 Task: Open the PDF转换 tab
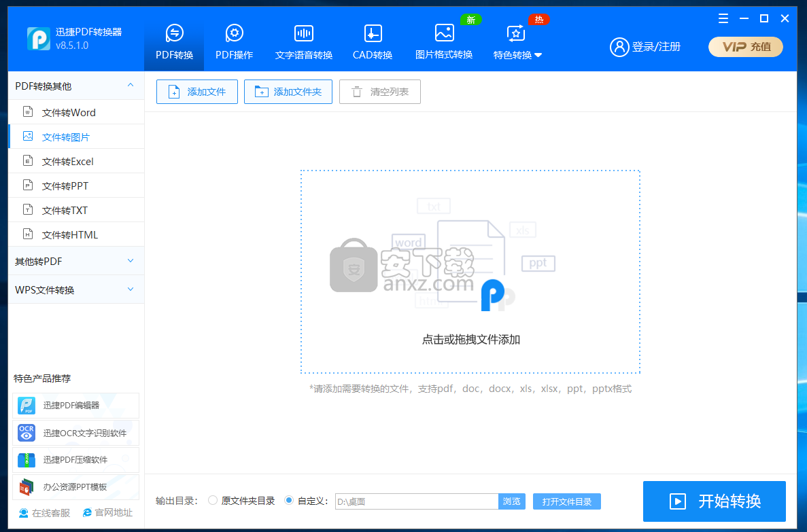174,42
